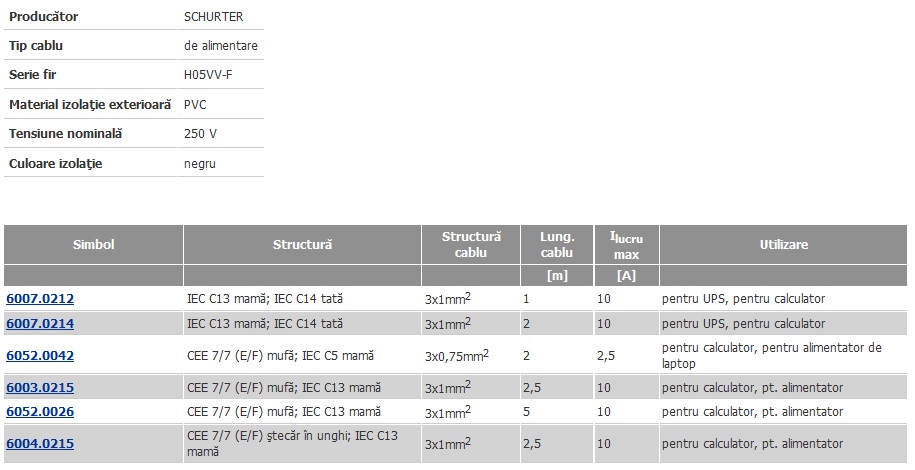
Task: Open product link 6004.0215
Action: pyautogui.click(x=40, y=444)
